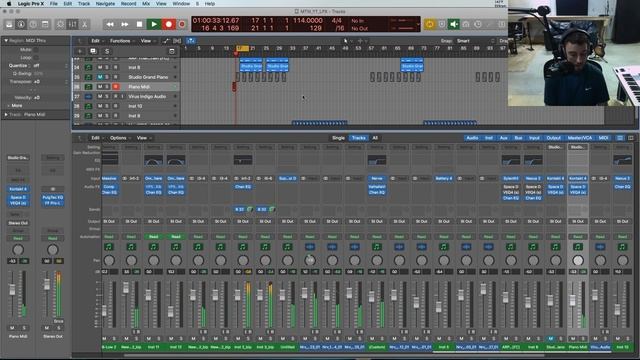Viewport: 640px width, 360px height.
Task: Toggle the Bus channel filter button
Action: (x=518, y=138)
